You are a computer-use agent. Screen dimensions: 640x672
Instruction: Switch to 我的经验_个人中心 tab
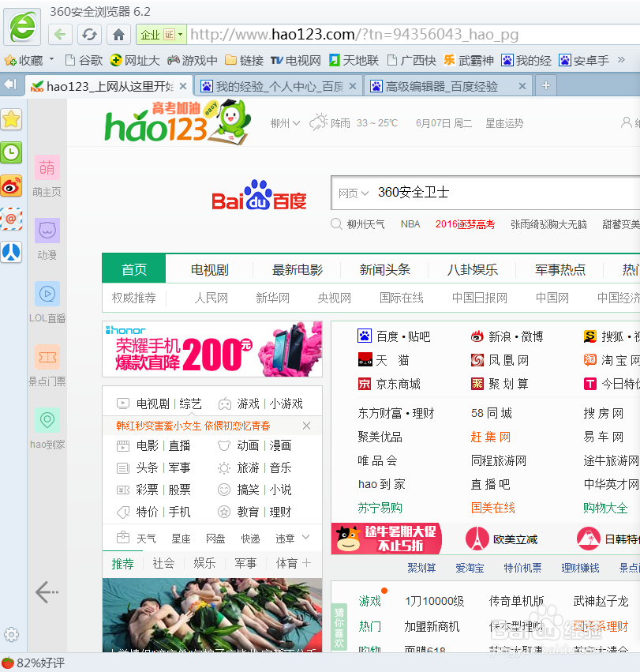tap(277, 86)
